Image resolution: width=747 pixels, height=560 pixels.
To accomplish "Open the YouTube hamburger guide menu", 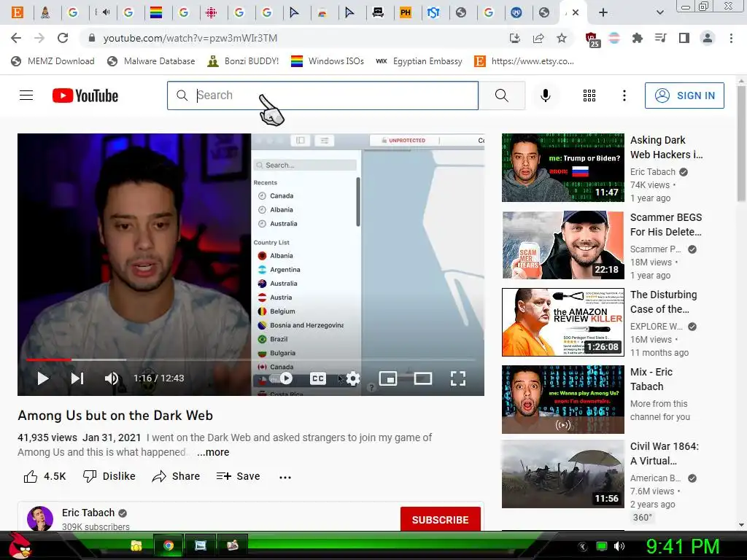I will pyautogui.click(x=26, y=96).
